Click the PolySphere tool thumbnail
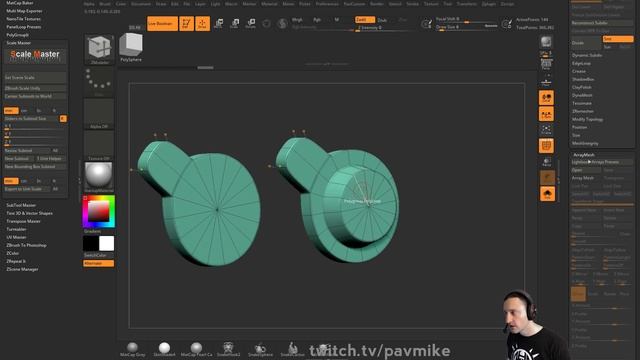Screen dimensions: 640x360 (131, 47)
